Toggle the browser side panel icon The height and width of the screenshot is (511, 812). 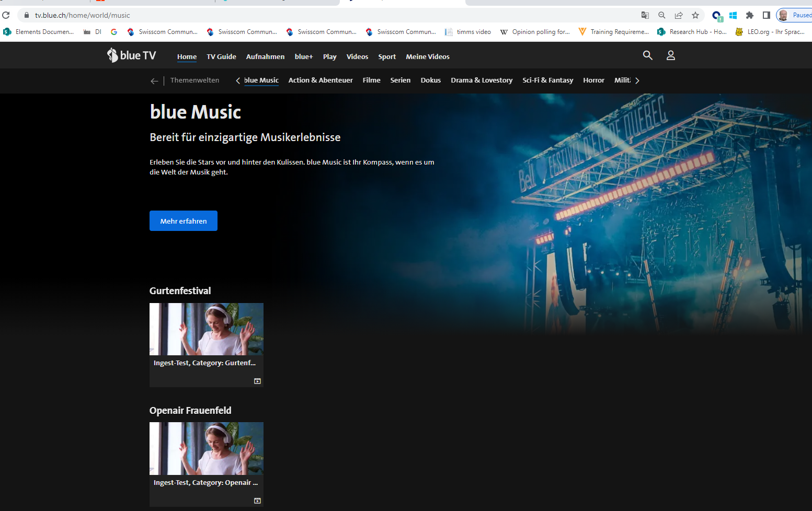766,15
